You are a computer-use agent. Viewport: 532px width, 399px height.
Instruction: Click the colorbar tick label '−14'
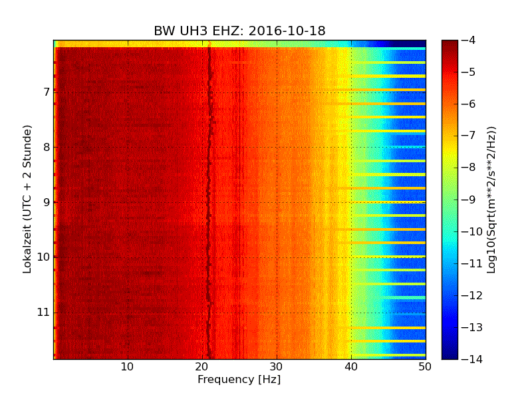pos(471,359)
